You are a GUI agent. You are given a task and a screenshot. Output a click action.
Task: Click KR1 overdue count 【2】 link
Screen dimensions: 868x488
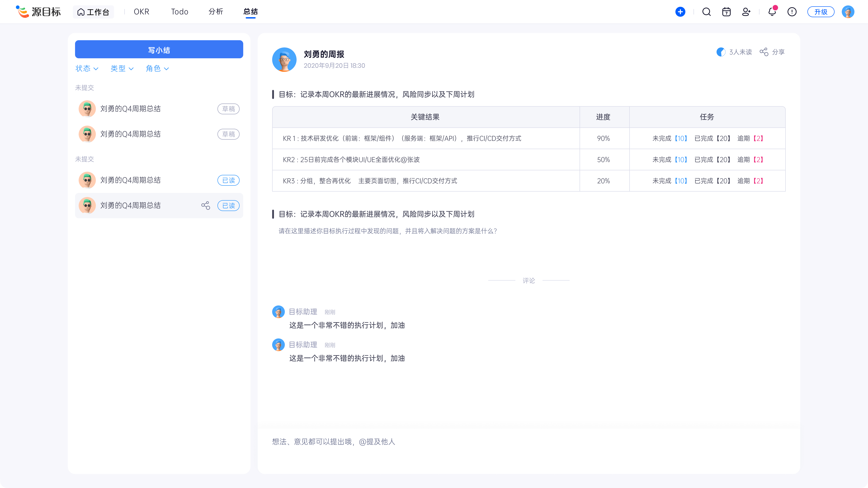point(758,138)
